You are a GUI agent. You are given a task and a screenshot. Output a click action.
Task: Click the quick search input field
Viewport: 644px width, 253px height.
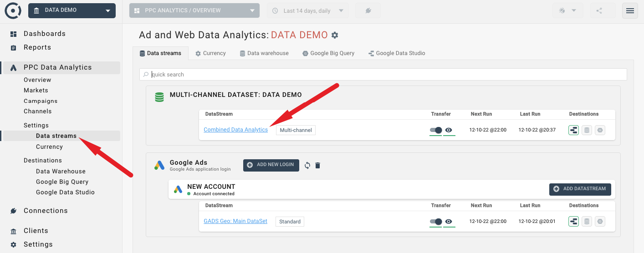pyautogui.click(x=383, y=75)
